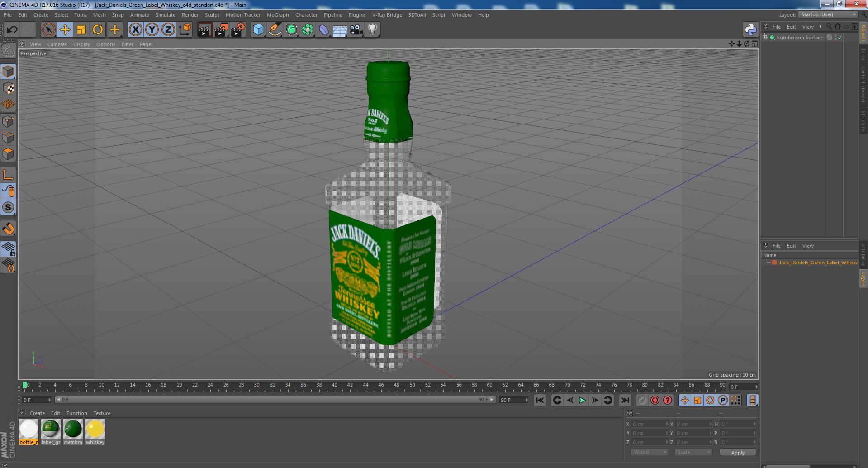
Task: Activate the Rotate tool
Action: pyautogui.click(x=97, y=30)
